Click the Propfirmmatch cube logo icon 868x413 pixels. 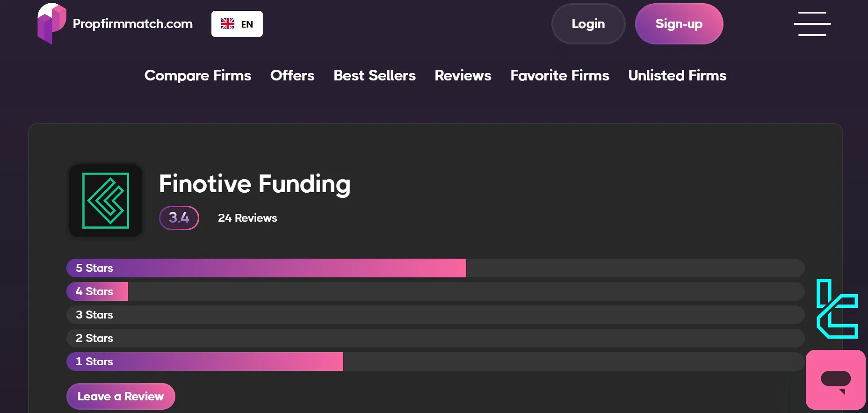tap(51, 23)
